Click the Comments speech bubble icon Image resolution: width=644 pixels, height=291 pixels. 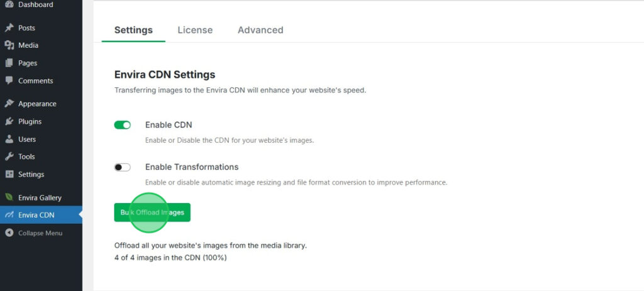click(x=9, y=80)
